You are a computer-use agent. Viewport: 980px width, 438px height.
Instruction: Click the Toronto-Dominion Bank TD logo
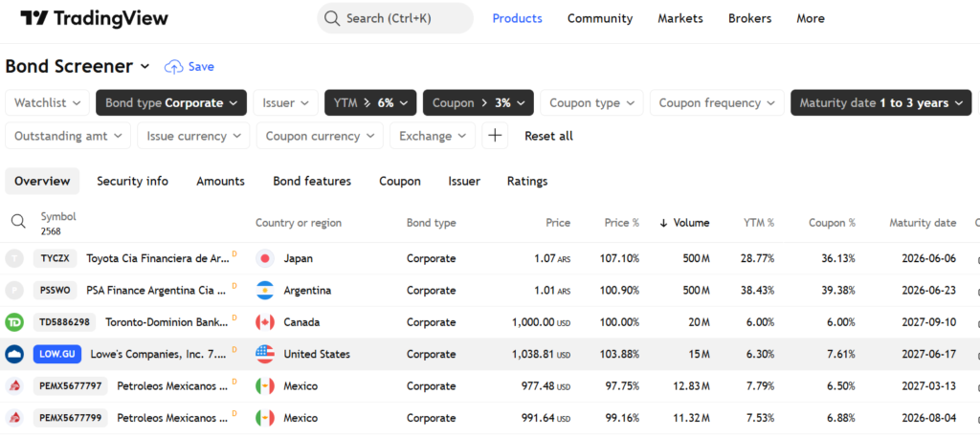[x=14, y=322]
